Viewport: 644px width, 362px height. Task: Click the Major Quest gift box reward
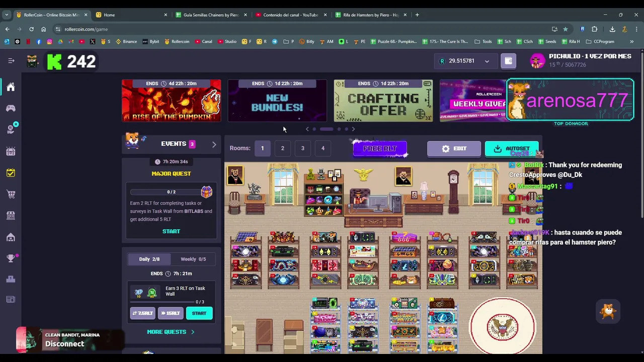[x=206, y=192]
